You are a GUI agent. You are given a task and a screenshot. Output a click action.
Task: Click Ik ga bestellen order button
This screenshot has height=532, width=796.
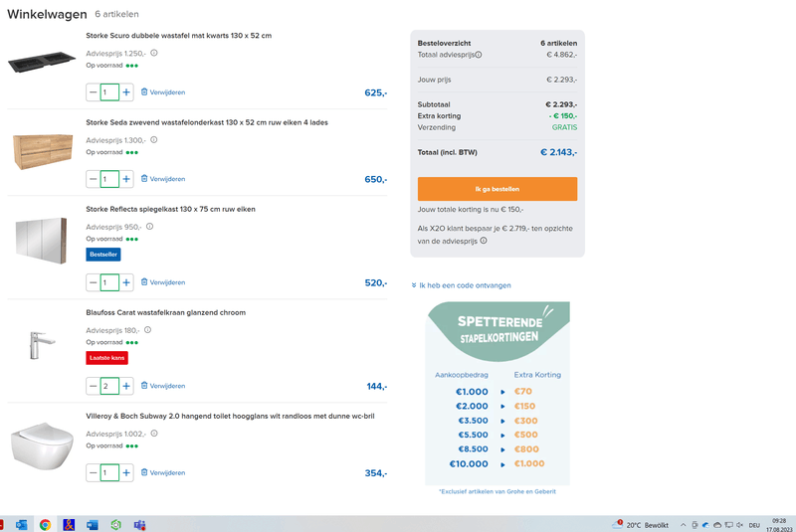click(497, 189)
